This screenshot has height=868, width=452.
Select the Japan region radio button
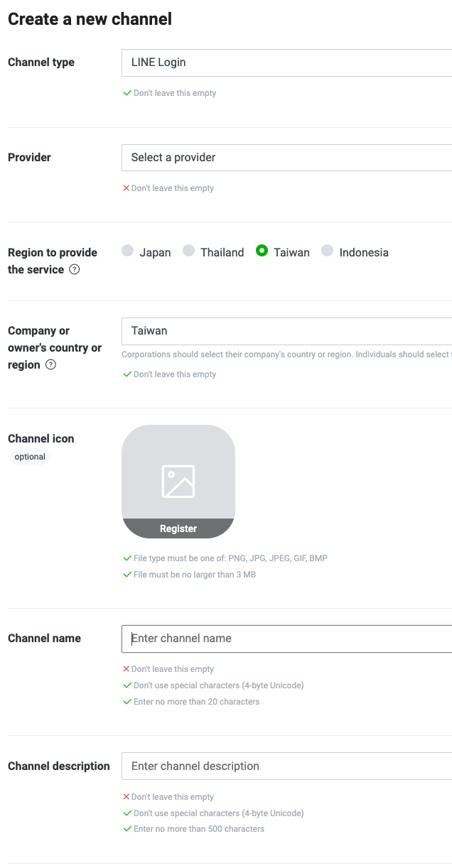(128, 251)
